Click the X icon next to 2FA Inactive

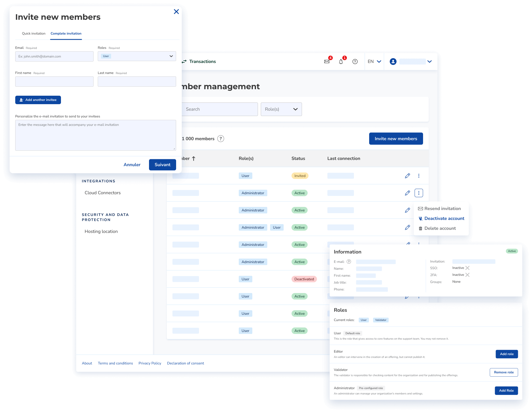[467, 275]
